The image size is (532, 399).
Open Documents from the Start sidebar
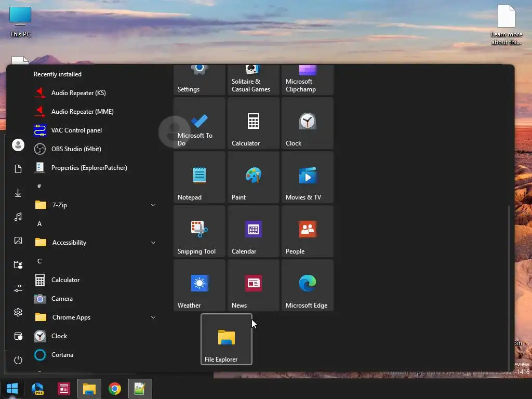18,169
